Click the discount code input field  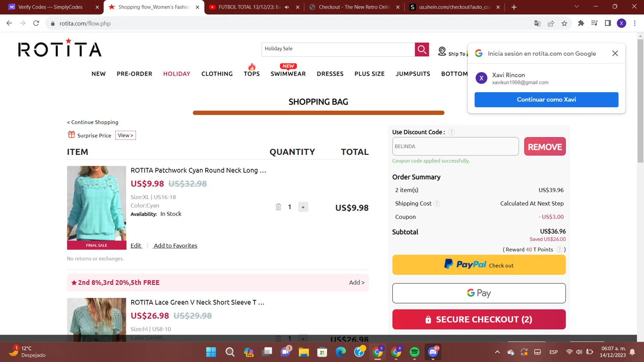coord(455,147)
